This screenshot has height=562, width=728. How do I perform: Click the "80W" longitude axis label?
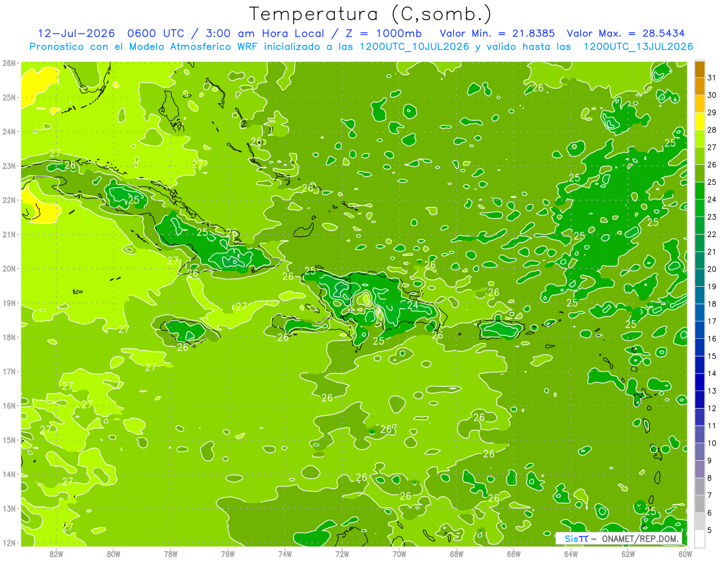click(x=113, y=553)
